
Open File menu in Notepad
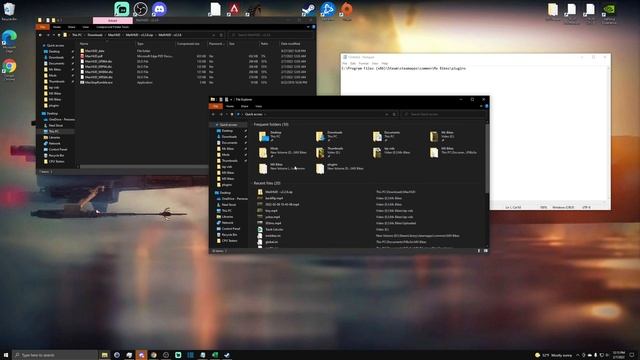click(345, 63)
